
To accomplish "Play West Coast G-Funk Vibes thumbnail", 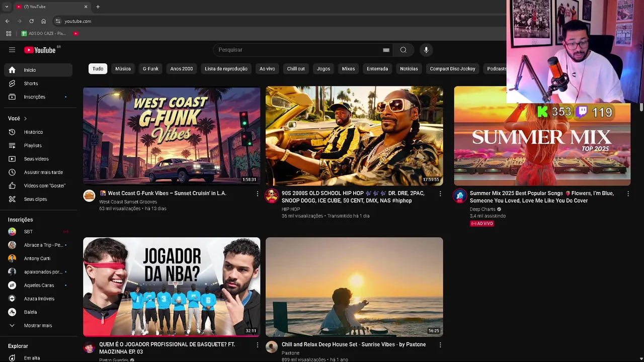I will 172,136.
